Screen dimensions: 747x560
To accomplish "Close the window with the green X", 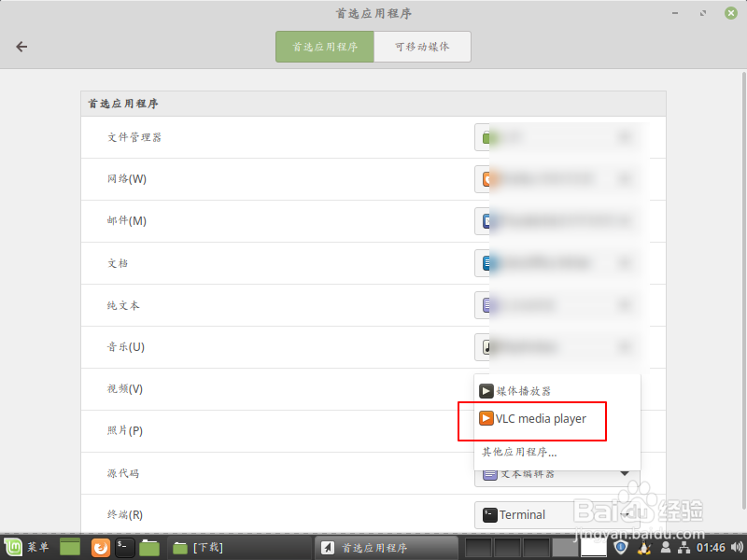I will pos(731,13).
